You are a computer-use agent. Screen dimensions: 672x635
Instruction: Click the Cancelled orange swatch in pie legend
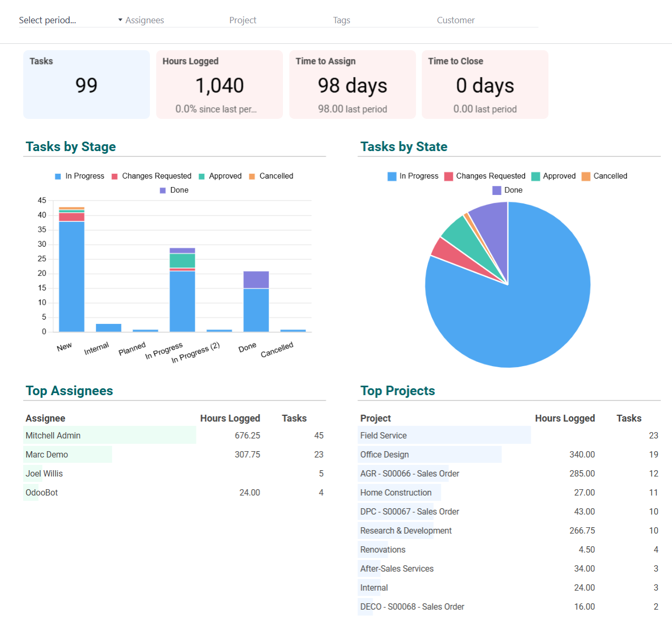[586, 176]
